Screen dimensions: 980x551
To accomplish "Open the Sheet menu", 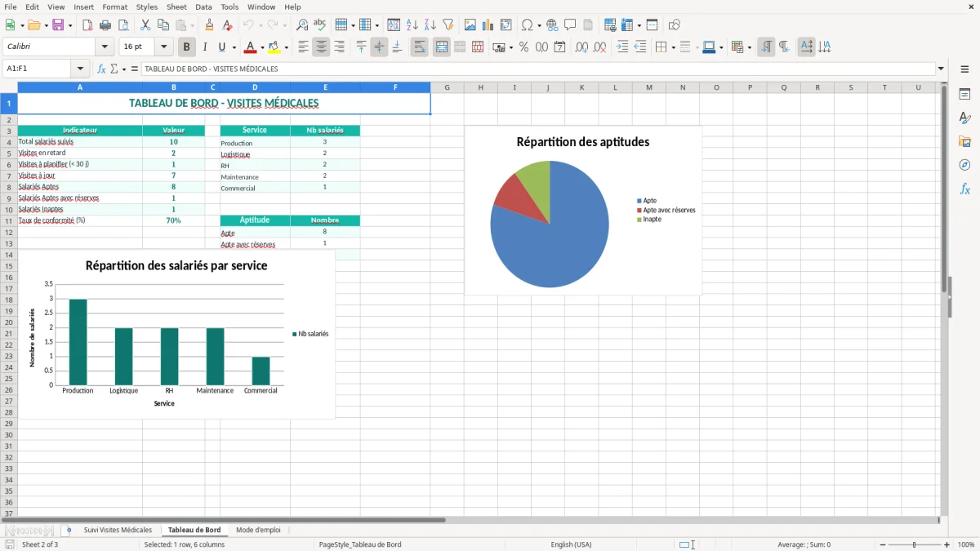I will [176, 7].
